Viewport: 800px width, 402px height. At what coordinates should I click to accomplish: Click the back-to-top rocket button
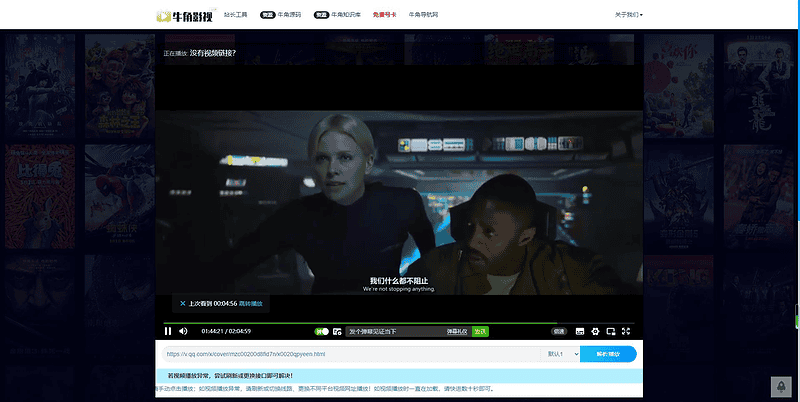781,387
